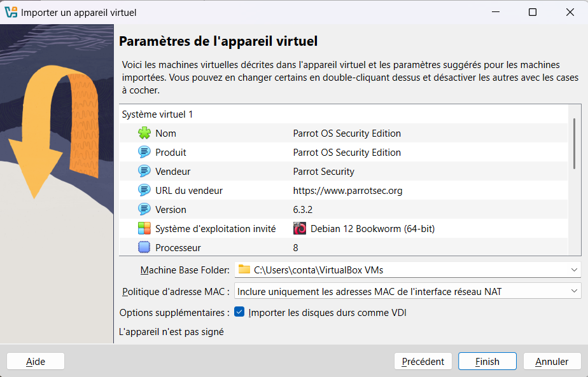Expand the Politique d'adresse MAC dropdown
Image resolution: width=588 pixels, height=377 pixels.
[408, 291]
